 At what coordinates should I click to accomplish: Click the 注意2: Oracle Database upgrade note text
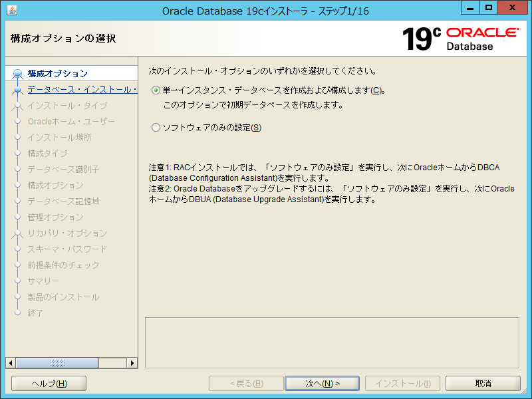(331, 194)
